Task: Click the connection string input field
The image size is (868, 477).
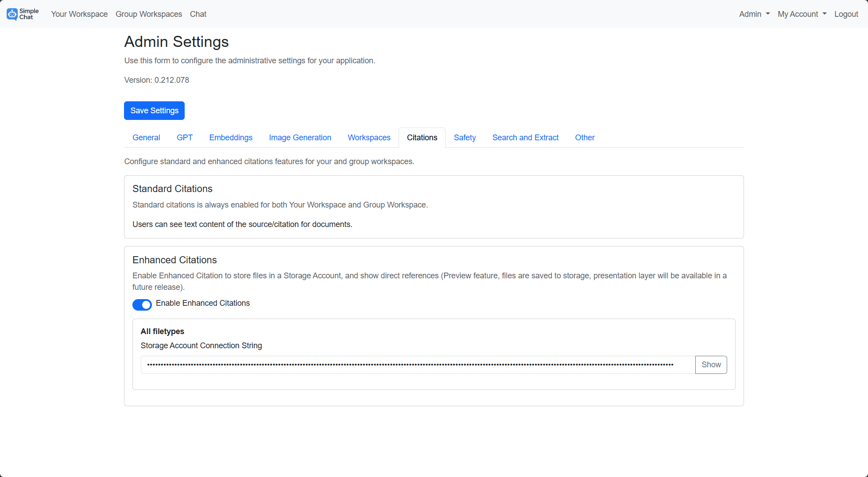Action: pos(416,365)
